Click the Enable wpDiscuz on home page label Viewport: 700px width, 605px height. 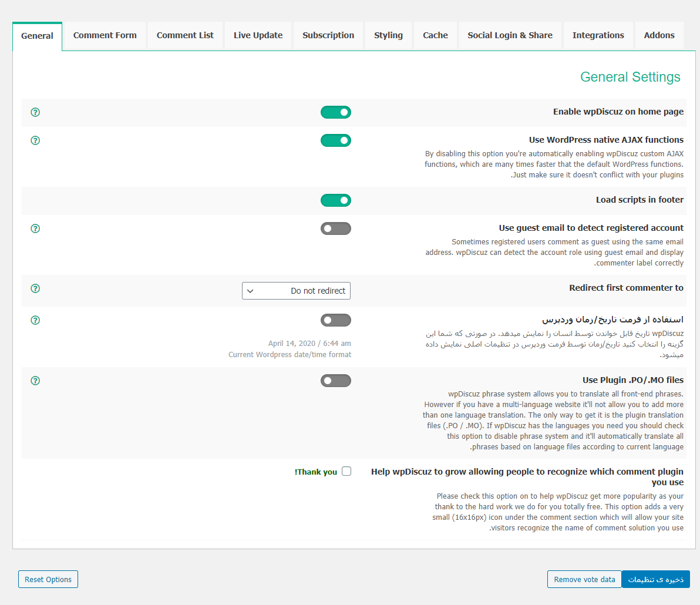tap(618, 112)
